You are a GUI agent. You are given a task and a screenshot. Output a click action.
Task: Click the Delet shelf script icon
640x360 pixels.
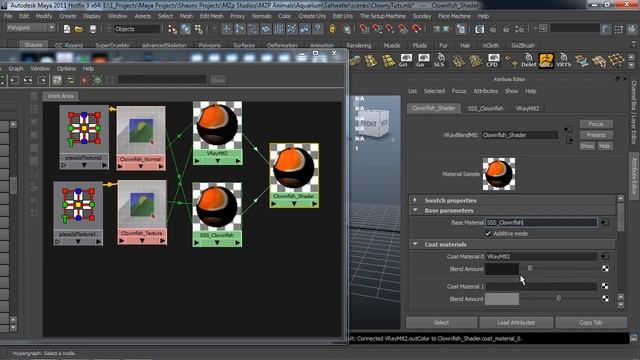tap(528, 61)
